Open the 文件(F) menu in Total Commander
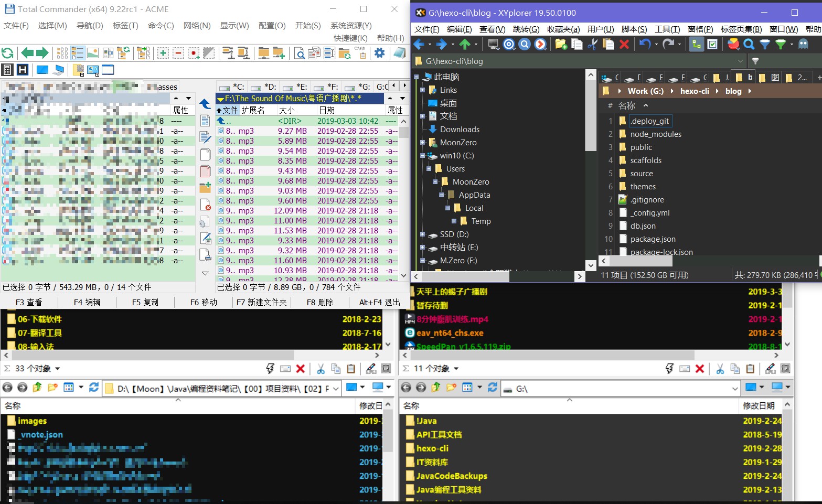Image resolution: width=822 pixels, height=504 pixels. [16, 25]
